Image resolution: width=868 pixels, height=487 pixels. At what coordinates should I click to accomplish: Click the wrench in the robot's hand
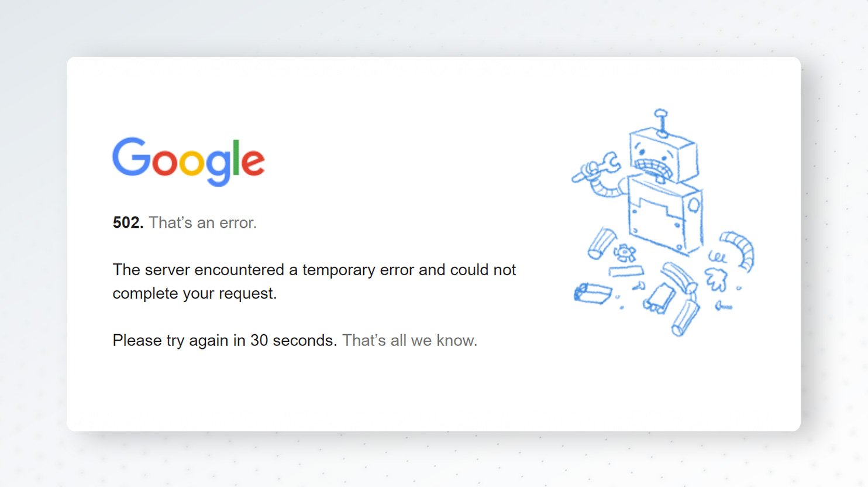tap(595, 167)
